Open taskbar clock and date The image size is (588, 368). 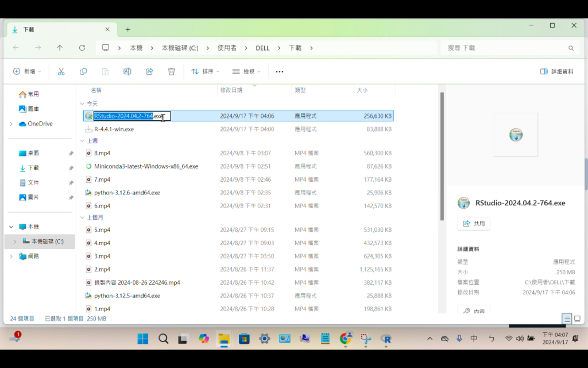tap(555, 338)
